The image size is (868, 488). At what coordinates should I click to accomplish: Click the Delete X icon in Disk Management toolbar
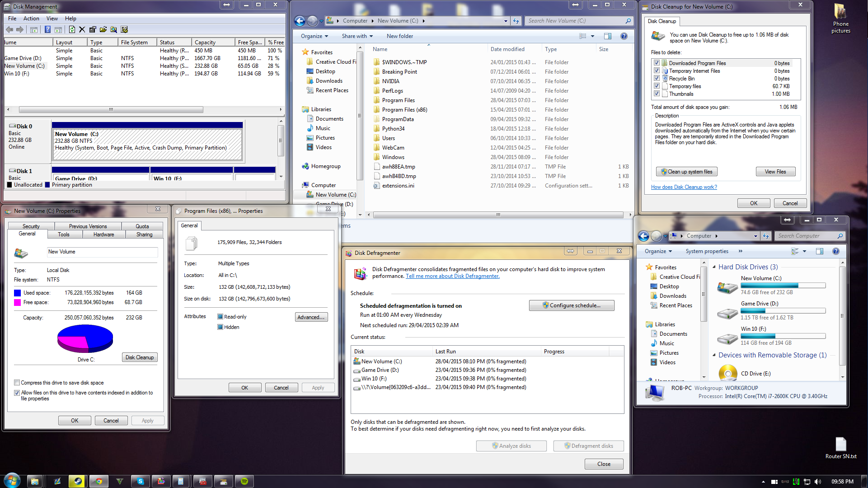(82, 30)
